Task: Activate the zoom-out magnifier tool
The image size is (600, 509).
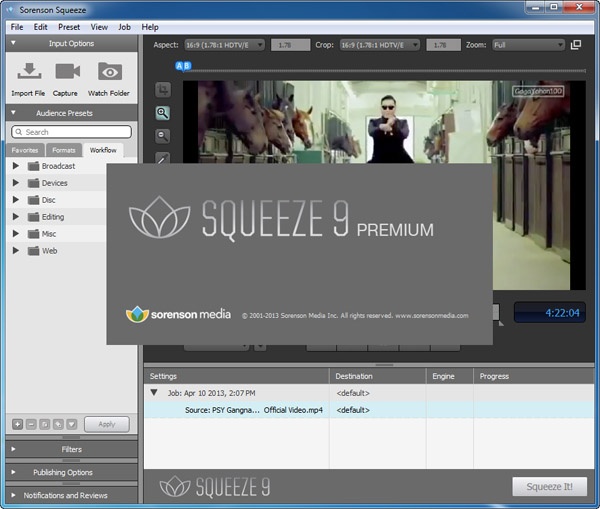Action: click(x=163, y=136)
